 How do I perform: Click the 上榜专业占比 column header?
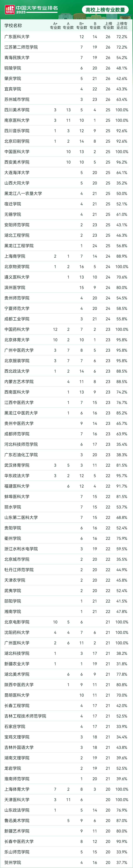coord(122,26)
